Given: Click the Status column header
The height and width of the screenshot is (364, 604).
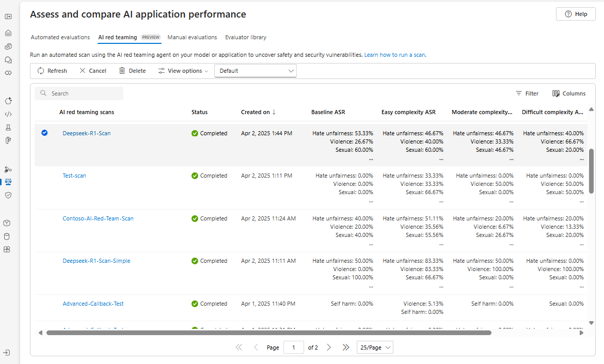Looking at the screenshot, I should pos(200,112).
